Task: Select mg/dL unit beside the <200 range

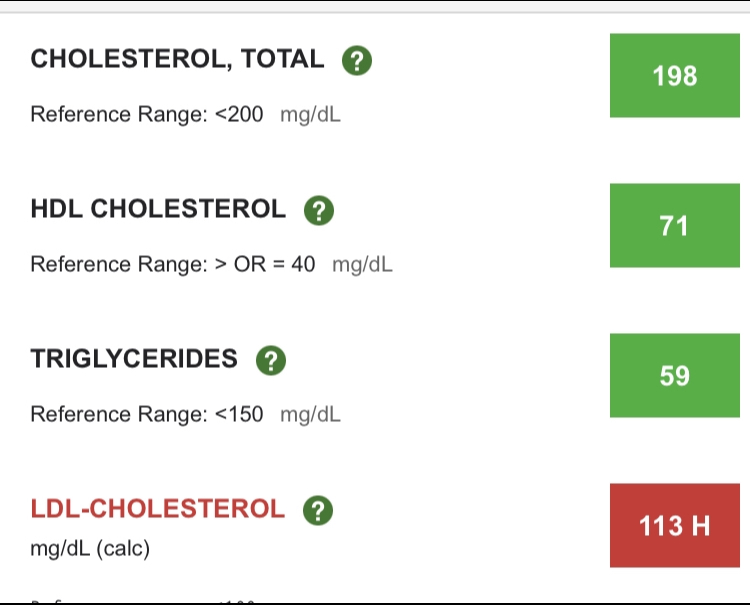Action: (310, 115)
